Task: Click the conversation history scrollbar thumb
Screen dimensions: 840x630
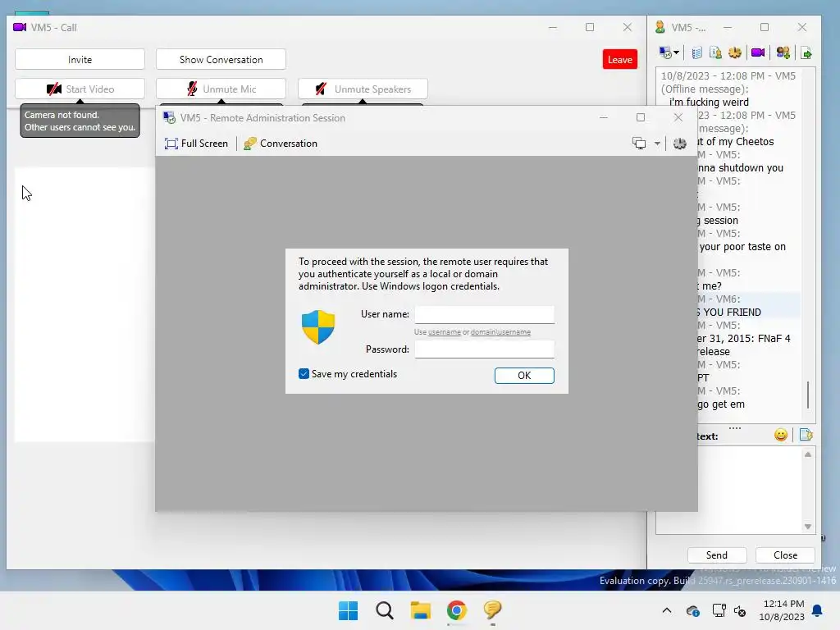Action: coord(808,395)
